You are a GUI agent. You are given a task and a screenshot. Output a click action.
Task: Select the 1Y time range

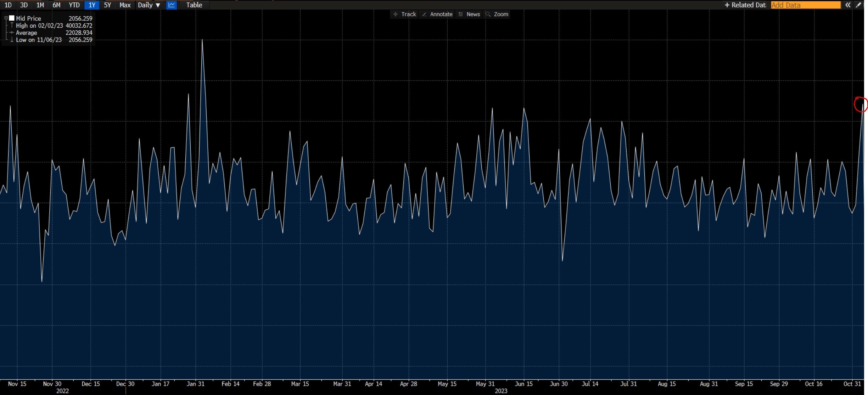92,5
